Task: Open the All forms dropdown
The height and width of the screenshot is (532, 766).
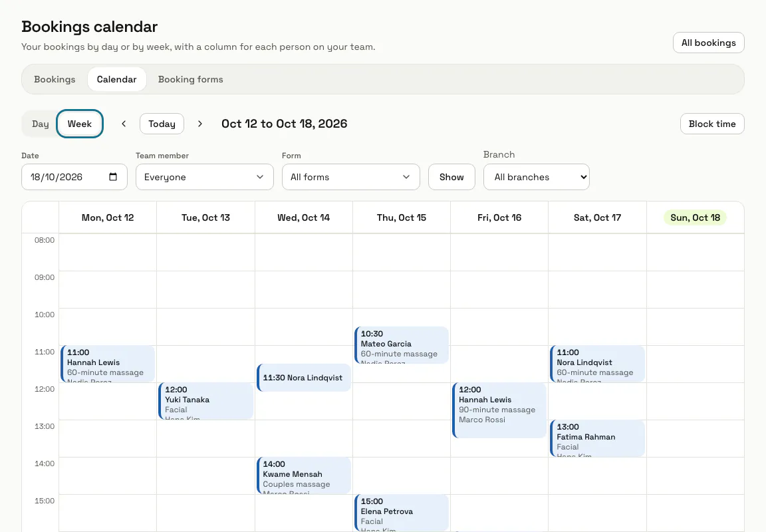Action: (x=350, y=177)
